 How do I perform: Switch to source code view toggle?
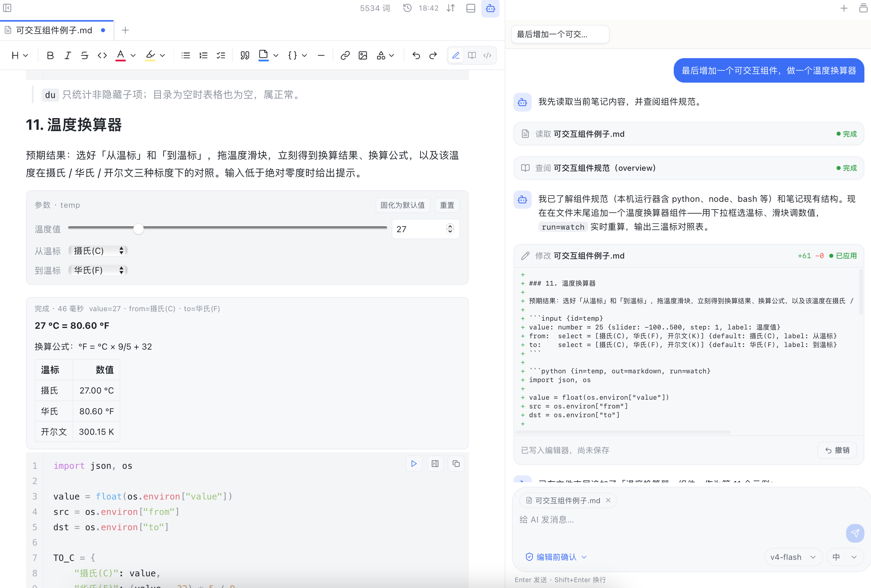pos(487,56)
